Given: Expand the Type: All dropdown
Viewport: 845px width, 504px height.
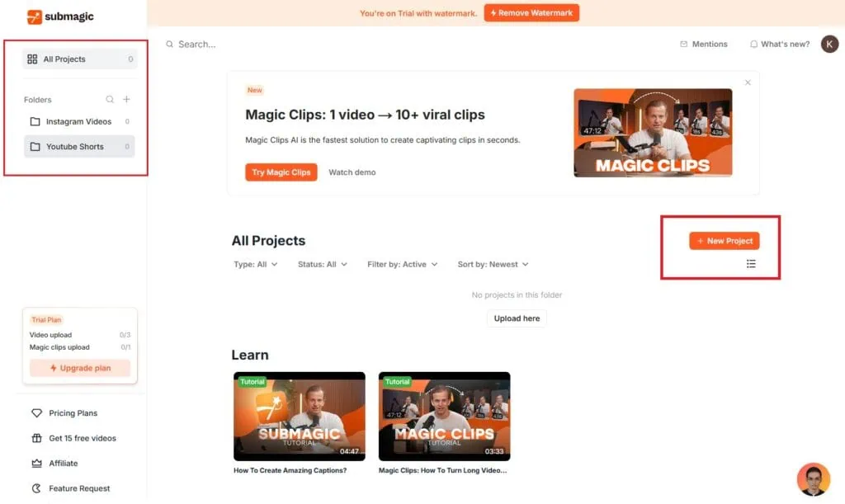Looking at the screenshot, I should pyautogui.click(x=256, y=265).
